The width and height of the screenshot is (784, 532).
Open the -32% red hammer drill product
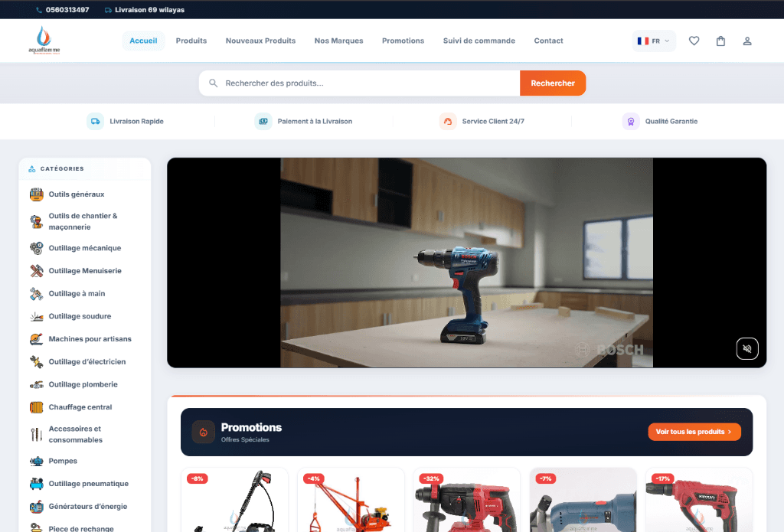(x=466, y=500)
